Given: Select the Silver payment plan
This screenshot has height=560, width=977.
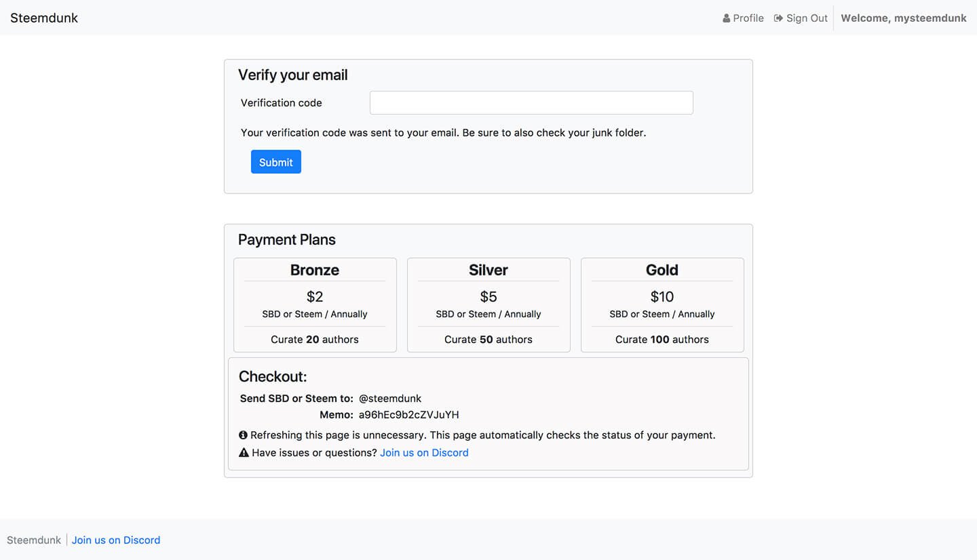Looking at the screenshot, I should coord(488,305).
